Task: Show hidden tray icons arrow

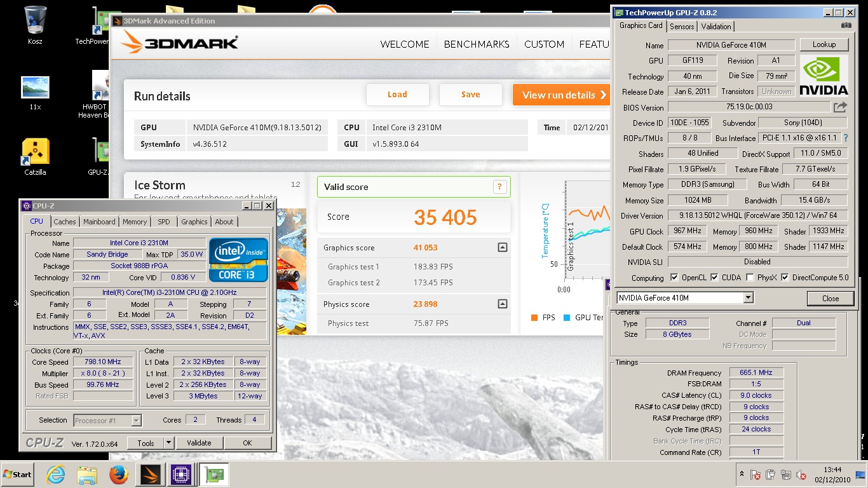Action: (x=742, y=474)
